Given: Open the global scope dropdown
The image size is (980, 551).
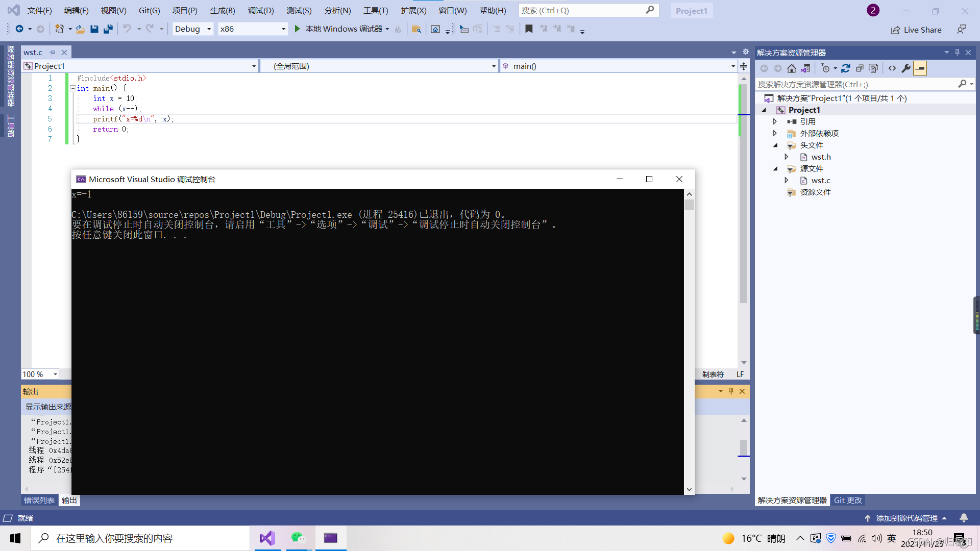Looking at the screenshot, I should 379,66.
